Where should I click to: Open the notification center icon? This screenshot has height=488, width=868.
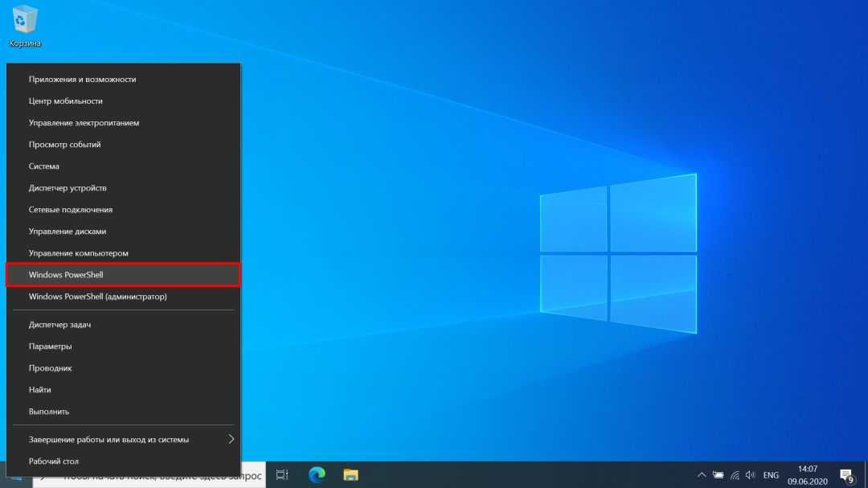click(846, 475)
